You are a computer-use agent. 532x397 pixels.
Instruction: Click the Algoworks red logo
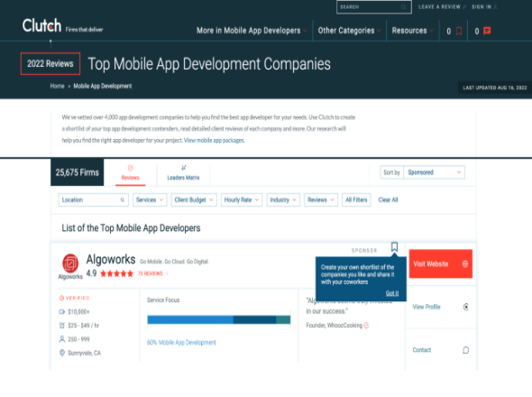click(70, 263)
